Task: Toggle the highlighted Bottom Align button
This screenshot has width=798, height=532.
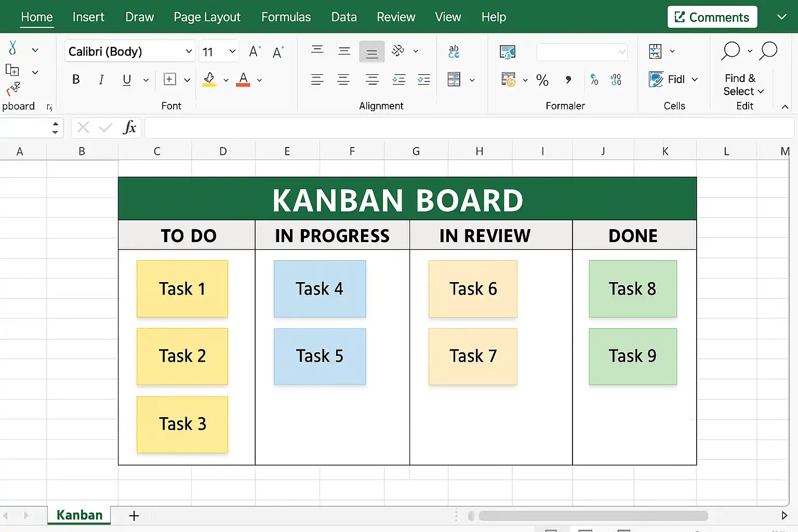Action: [372, 51]
